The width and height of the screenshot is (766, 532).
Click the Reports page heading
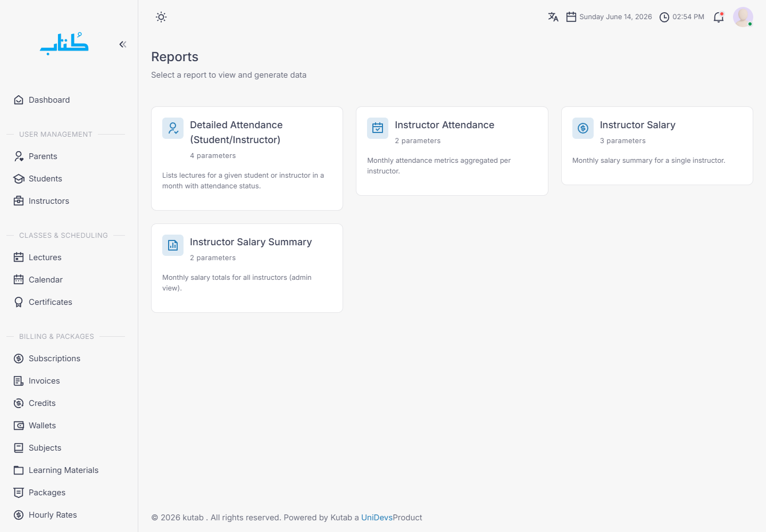[174, 57]
